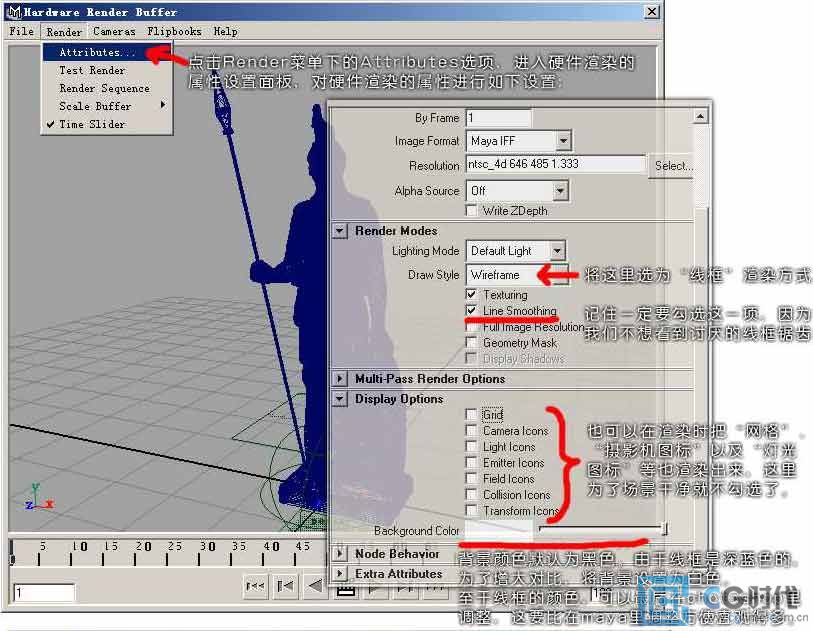This screenshot has height=631, width=813.
Task: Check Field Icons checkbox
Action: click(x=471, y=479)
